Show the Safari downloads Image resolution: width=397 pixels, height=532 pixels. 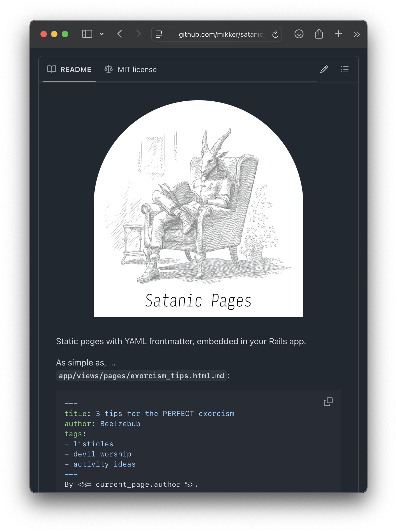(x=299, y=34)
